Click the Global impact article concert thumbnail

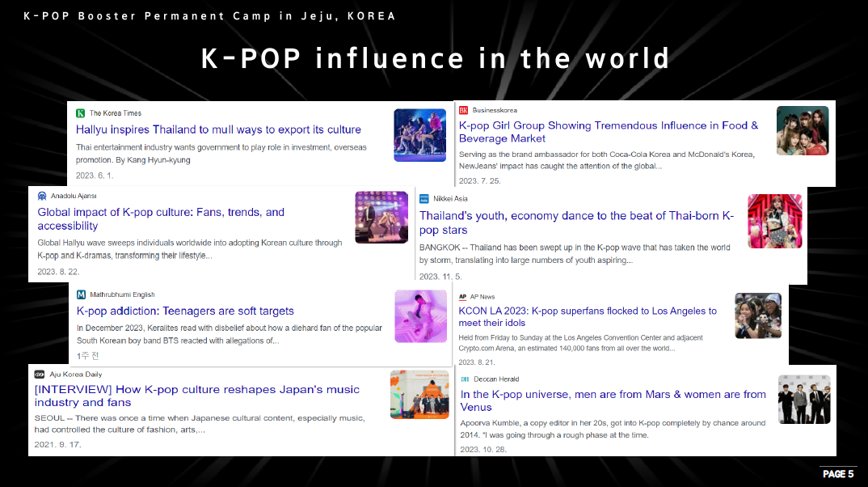point(381,217)
